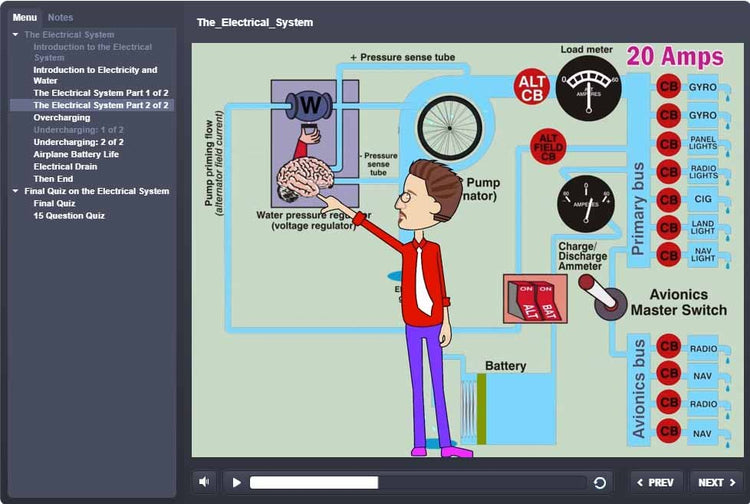
Task: Advance to next slide with NEXT
Action: click(x=716, y=482)
